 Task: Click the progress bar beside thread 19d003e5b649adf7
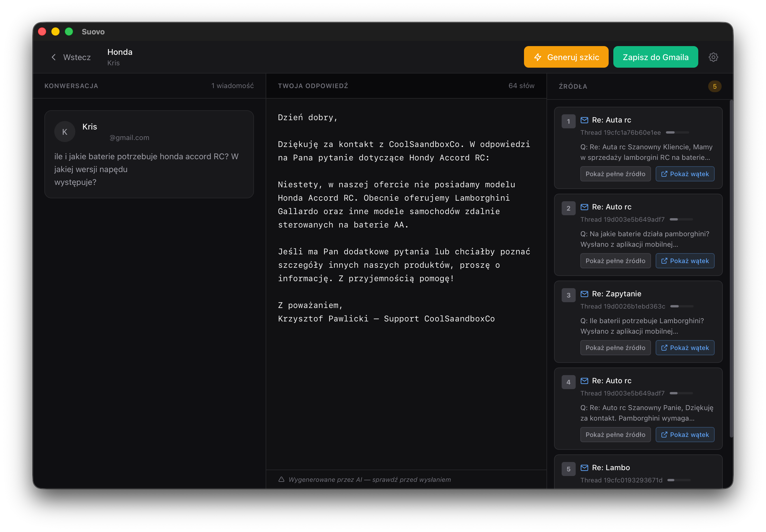(x=682, y=219)
